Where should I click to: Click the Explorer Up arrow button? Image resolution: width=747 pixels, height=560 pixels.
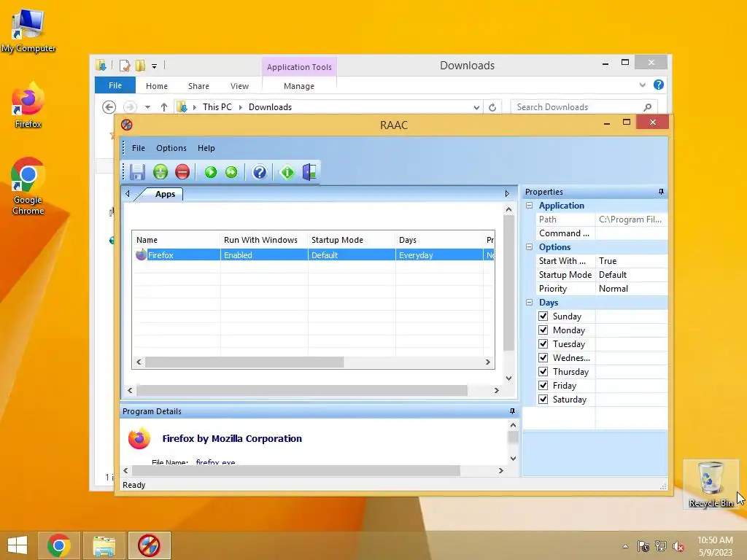(x=164, y=107)
